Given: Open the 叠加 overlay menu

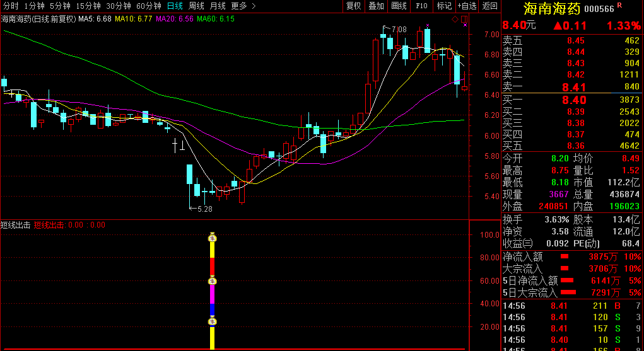Looking at the screenshot, I should 376,6.
